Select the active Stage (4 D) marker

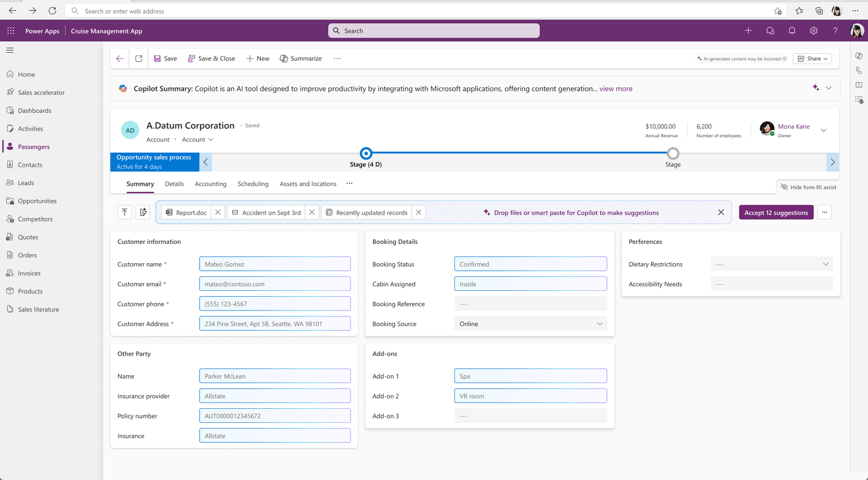(x=366, y=153)
